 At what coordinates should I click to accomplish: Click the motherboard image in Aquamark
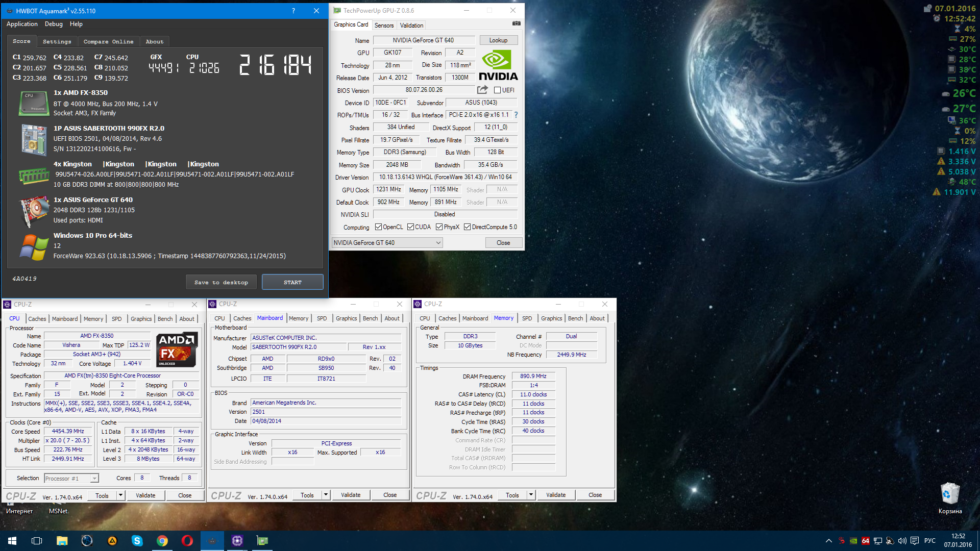point(34,139)
